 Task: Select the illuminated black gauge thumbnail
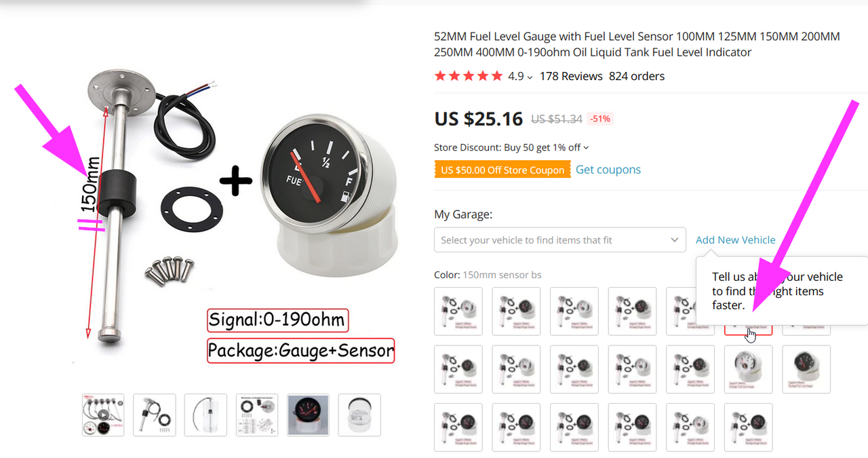[x=309, y=415]
